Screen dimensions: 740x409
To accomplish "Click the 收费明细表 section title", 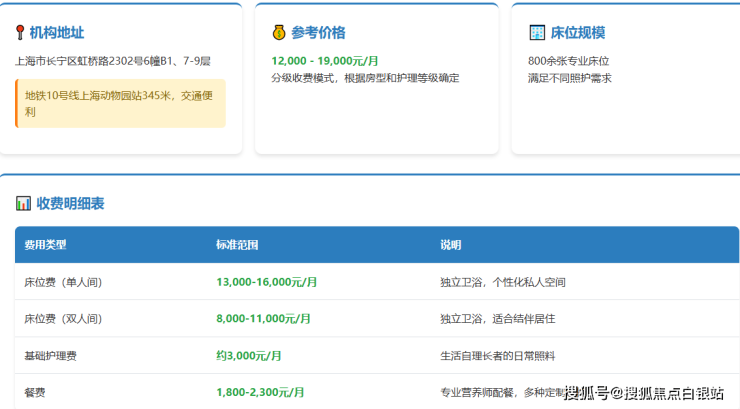I will coord(70,204).
